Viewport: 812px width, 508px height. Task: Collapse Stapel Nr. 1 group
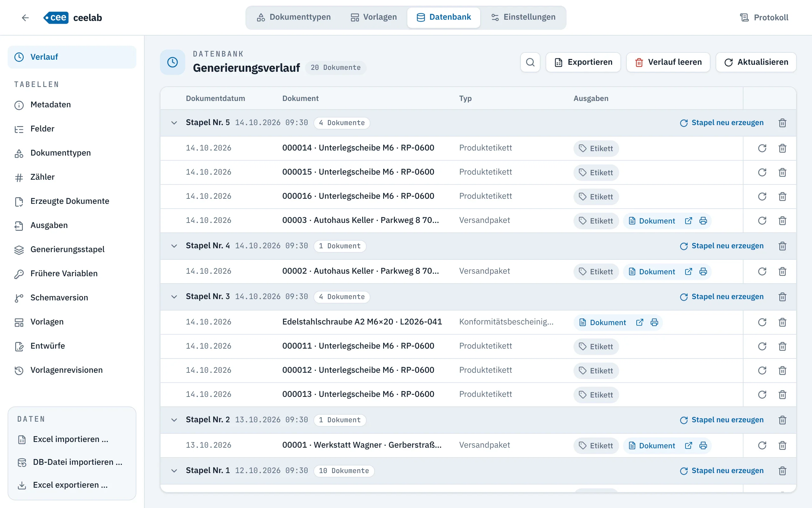click(174, 471)
